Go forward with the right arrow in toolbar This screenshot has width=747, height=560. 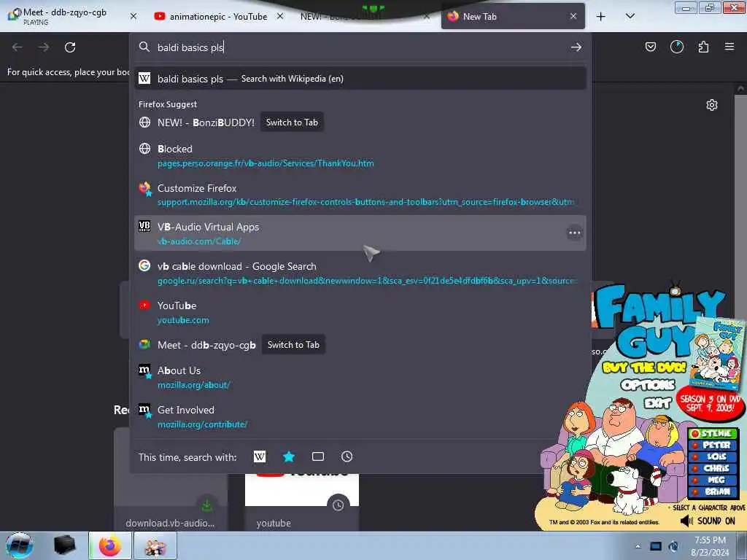[x=44, y=47]
